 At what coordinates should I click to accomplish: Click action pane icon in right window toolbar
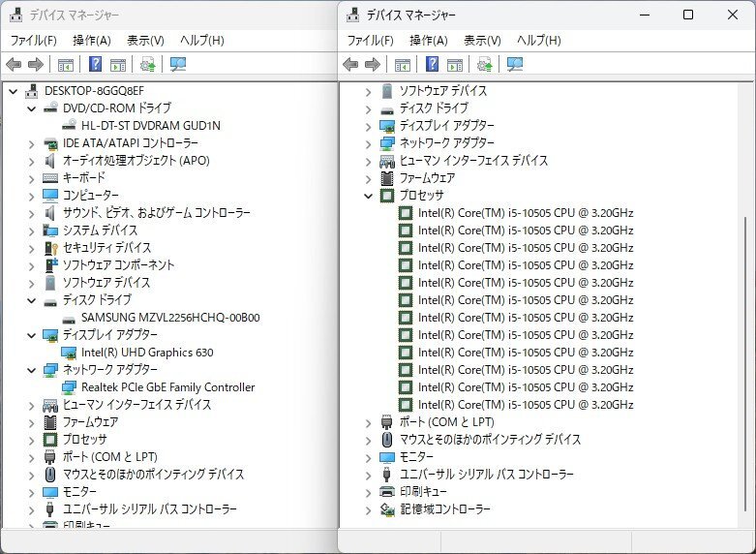pos(455,64)
